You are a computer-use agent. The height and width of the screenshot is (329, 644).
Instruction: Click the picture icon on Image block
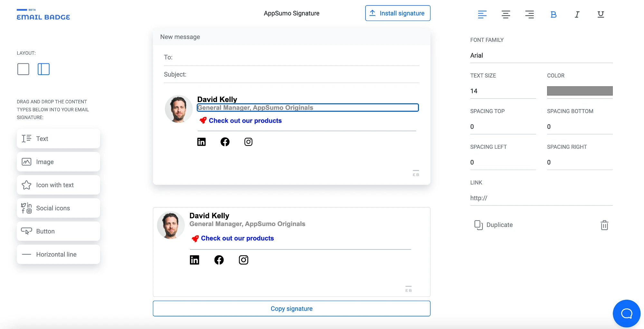pos(26,162)
